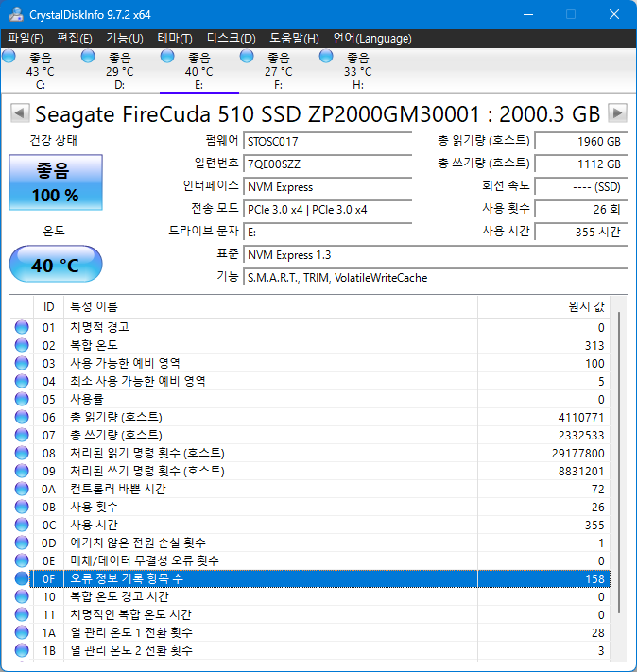Click the CrystalDiskInfo app icon in title bar

[x=16, y=14]
